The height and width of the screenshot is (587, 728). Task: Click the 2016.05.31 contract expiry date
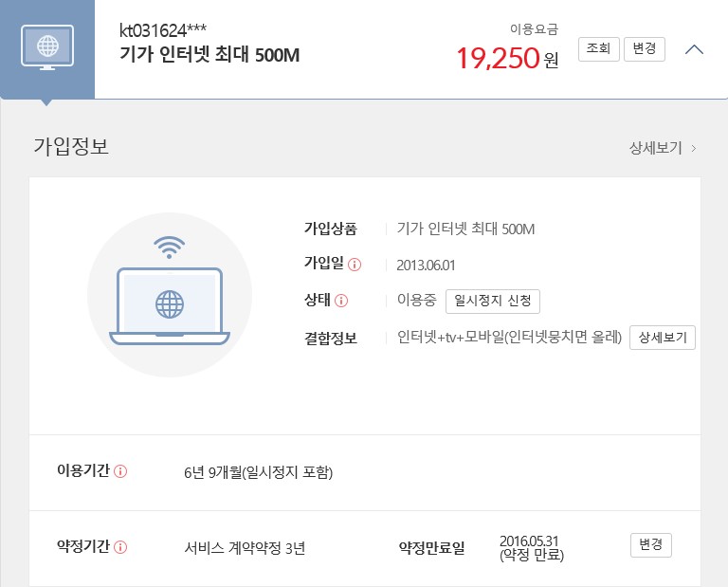click(532, 541)
